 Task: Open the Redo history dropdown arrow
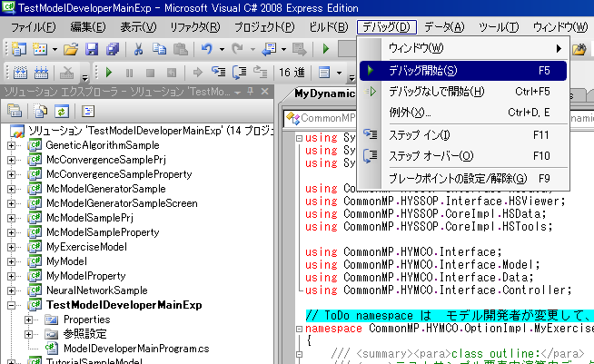pyautogui.click(x=252, y=49)
